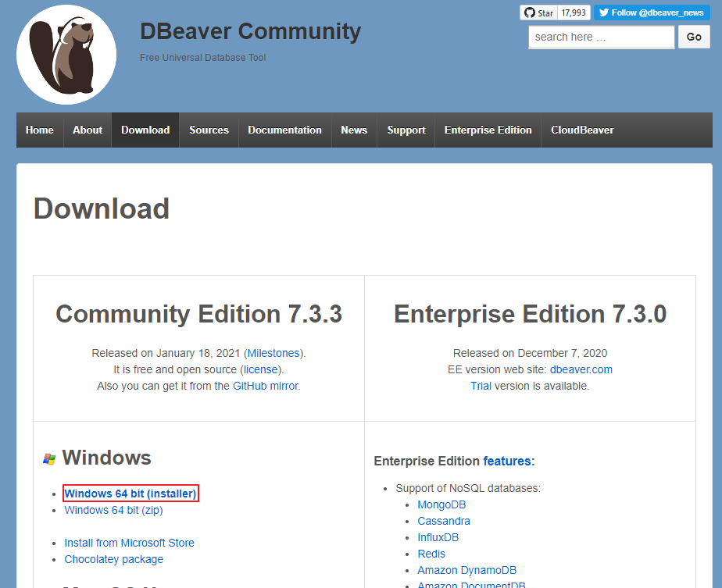Click the Community Edition 7.3.3 heading
722x588 pixels.
click(199, 314)
